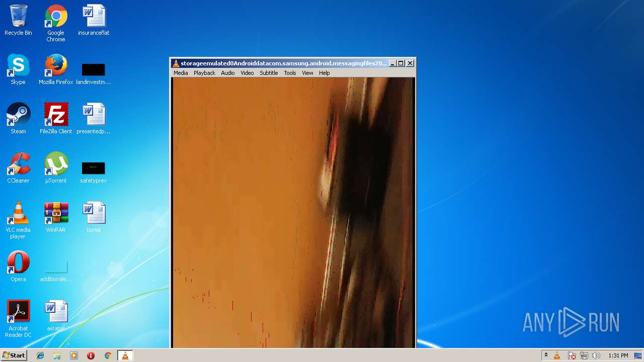Click the 1:31 PM clock

pyautogui.click(x=618, y=355)
